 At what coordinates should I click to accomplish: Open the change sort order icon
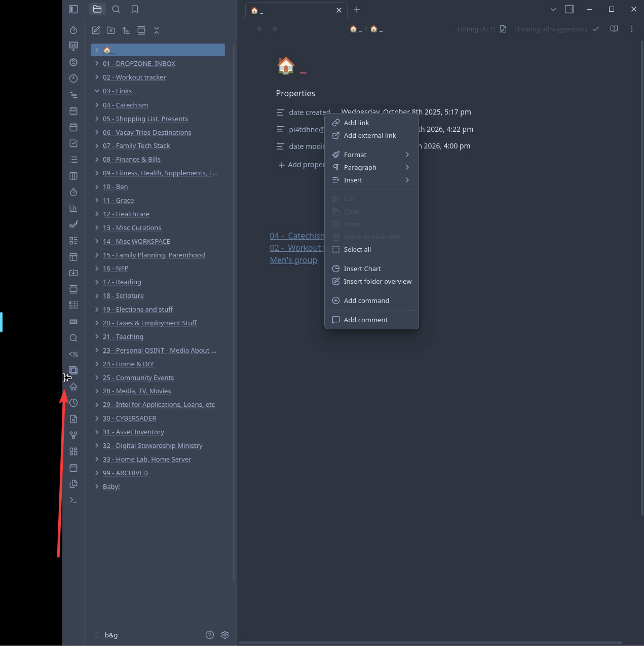pos(126,30)
